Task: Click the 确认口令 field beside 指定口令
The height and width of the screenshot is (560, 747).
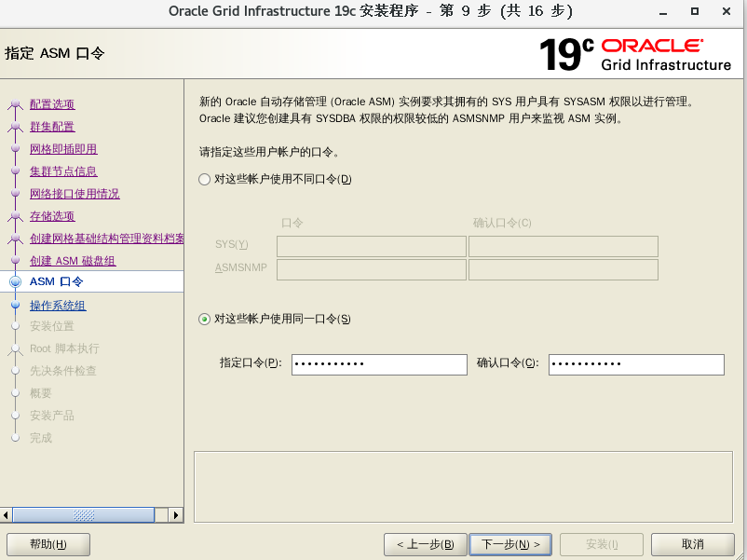Action: pos(636,364)
